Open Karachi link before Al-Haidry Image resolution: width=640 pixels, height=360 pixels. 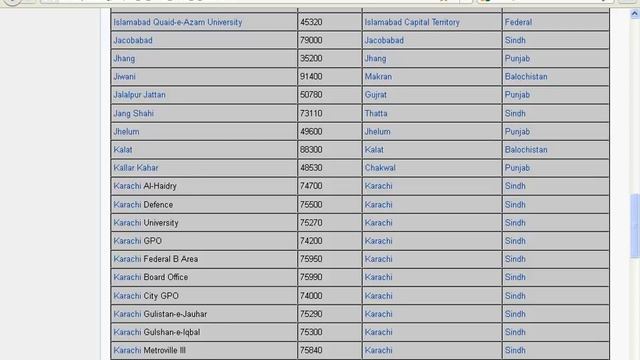[x=127, y=186]
